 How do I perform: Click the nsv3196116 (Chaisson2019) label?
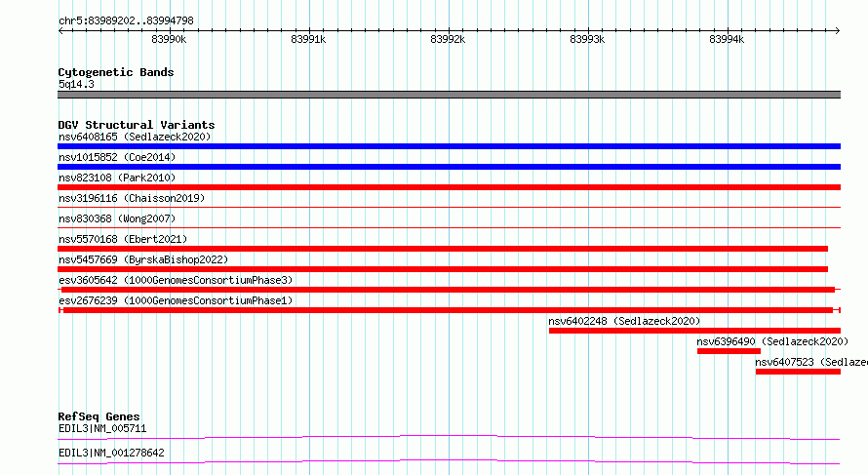(x=132, y=198)
